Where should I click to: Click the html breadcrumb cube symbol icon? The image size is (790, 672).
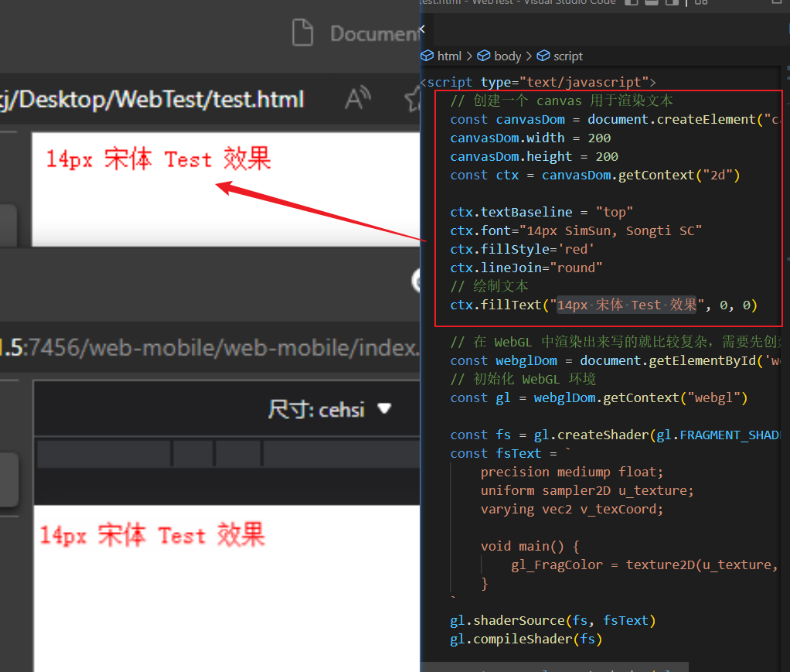pyautogui.click(x=427, y=56)
